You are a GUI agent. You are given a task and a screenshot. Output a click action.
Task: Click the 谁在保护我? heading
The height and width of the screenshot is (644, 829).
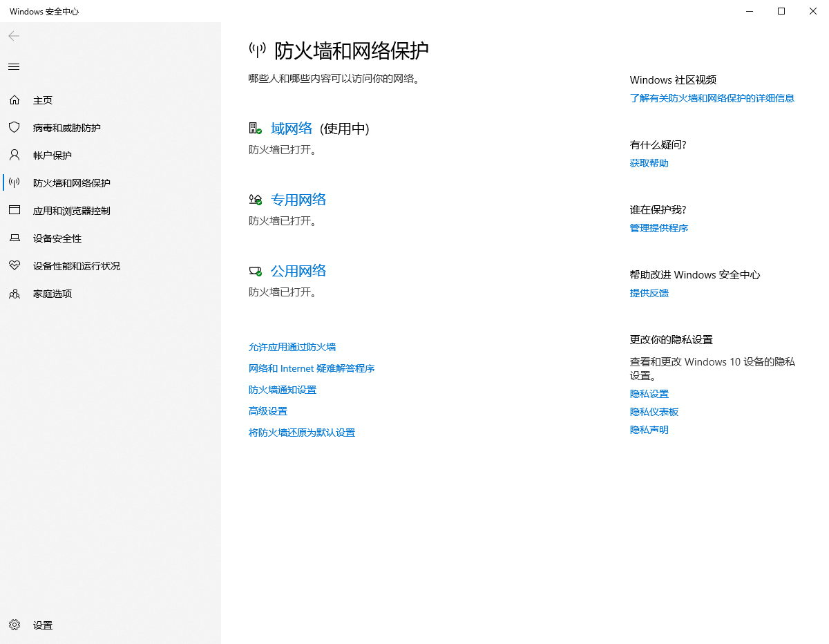pyautogui.click(x=658, y=210)
